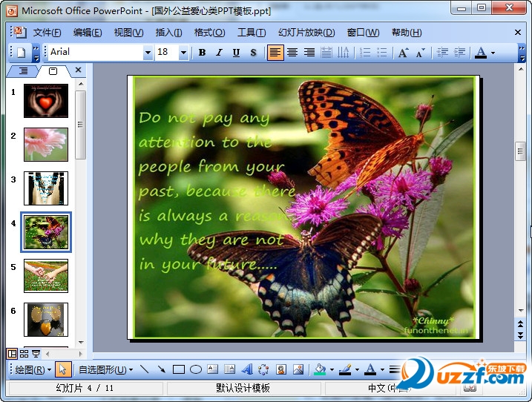This screenshot has height=402, width=532.
Task: Toggle bulleted list formatting
Action: pos(382,53)
